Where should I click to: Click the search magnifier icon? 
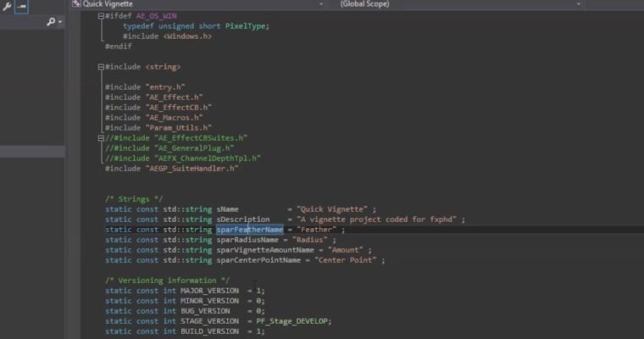tap(51, 21)
